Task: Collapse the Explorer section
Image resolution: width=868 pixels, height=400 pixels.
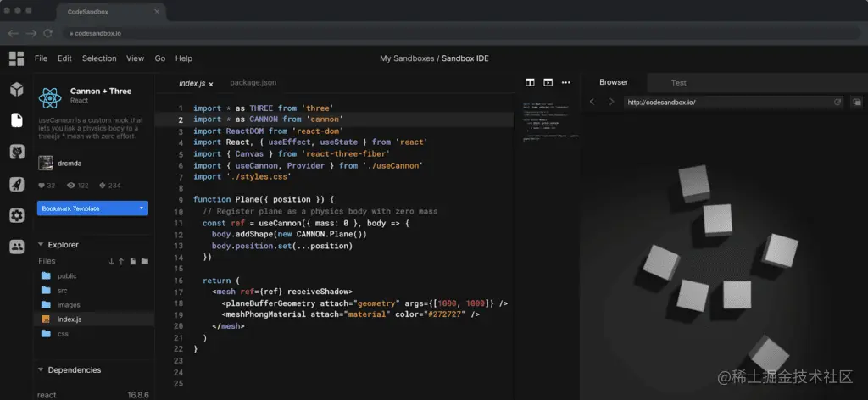Action: click(x=41, y=245)
